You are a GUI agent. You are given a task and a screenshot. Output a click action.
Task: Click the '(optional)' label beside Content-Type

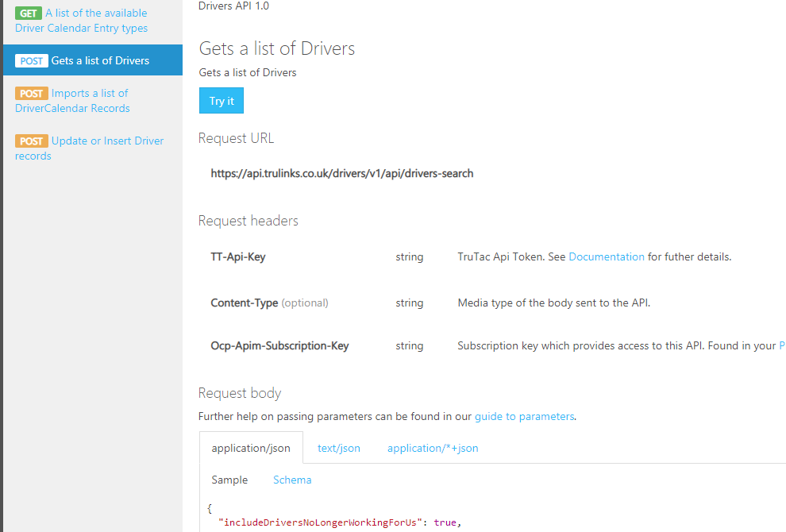point(305,303)
